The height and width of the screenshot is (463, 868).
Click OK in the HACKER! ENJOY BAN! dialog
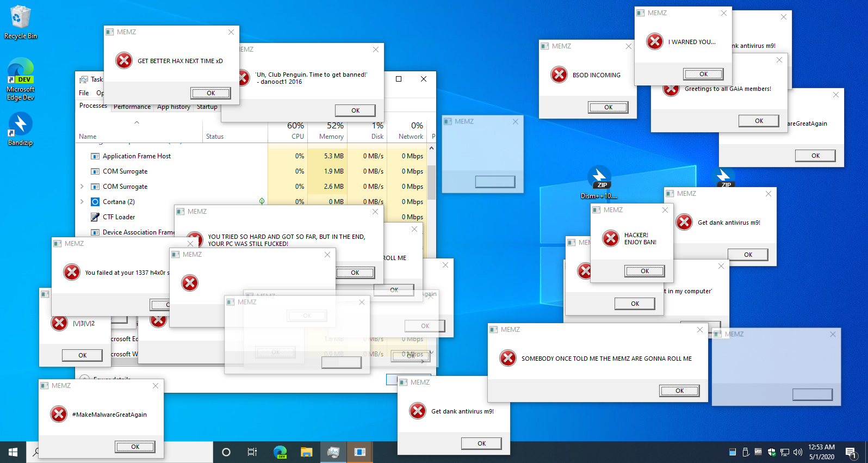click(x=644, y=271)
